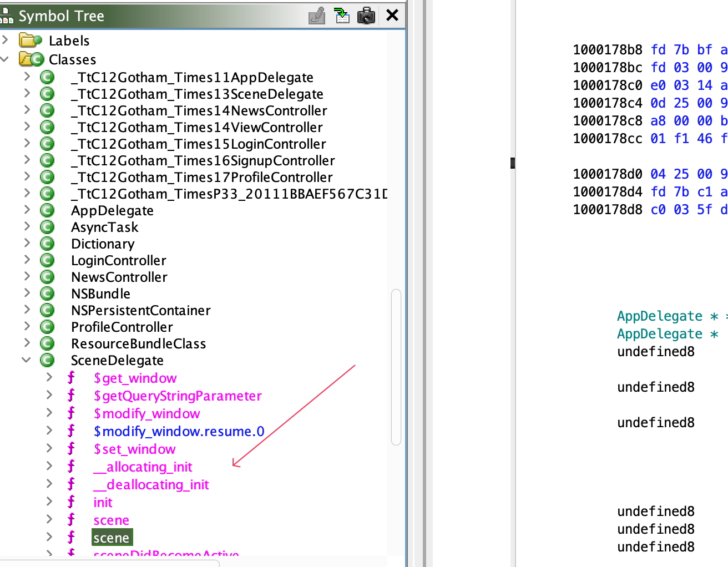Close the Symbol Tree panel

coord(392,15)
